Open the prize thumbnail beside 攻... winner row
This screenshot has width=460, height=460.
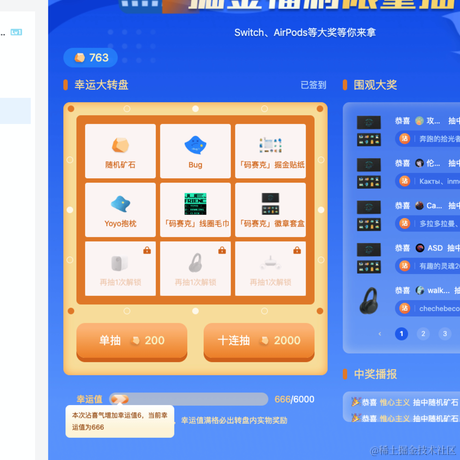point(369,131)
